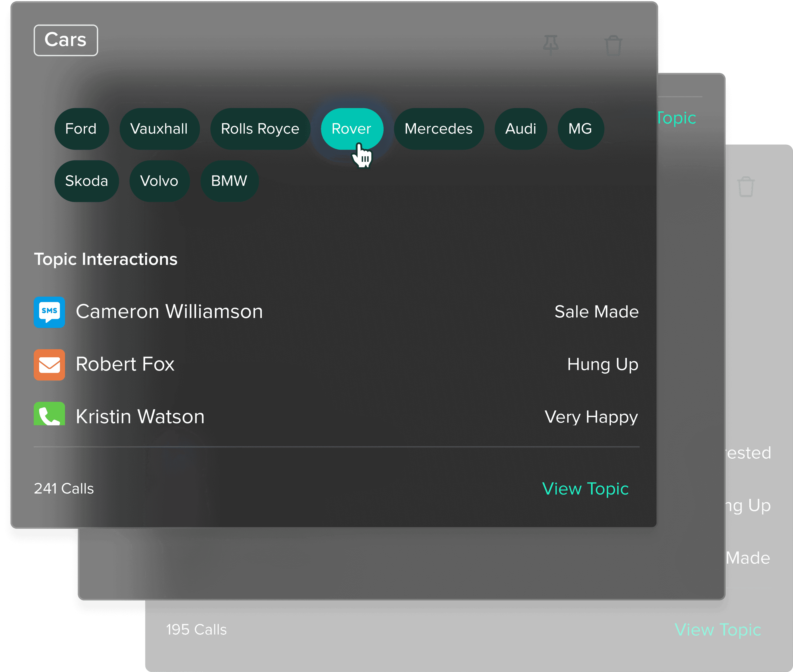Open Cameron Williamson's interaction row
This screenshot has width=793, height=672.
[169, 312]
